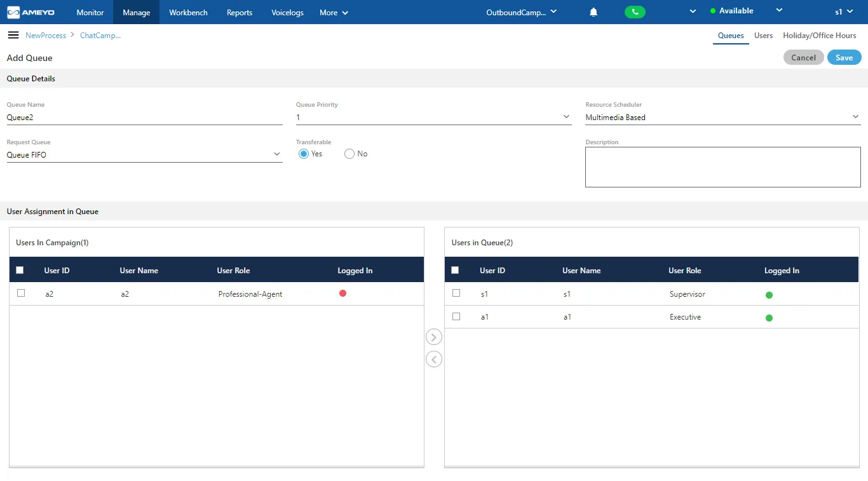Viewport: 868px width, 481px height.
Task: Switch to the Users tab
Action: tap(763, 36)
